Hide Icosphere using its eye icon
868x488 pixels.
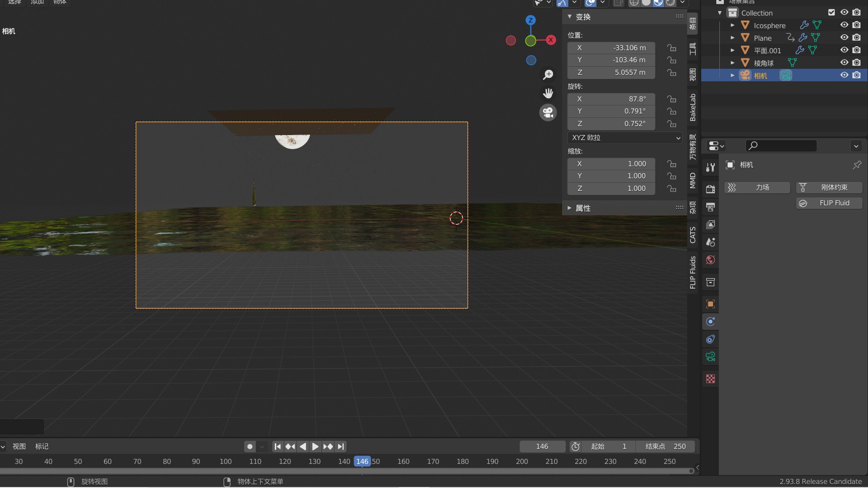point(844,25)
